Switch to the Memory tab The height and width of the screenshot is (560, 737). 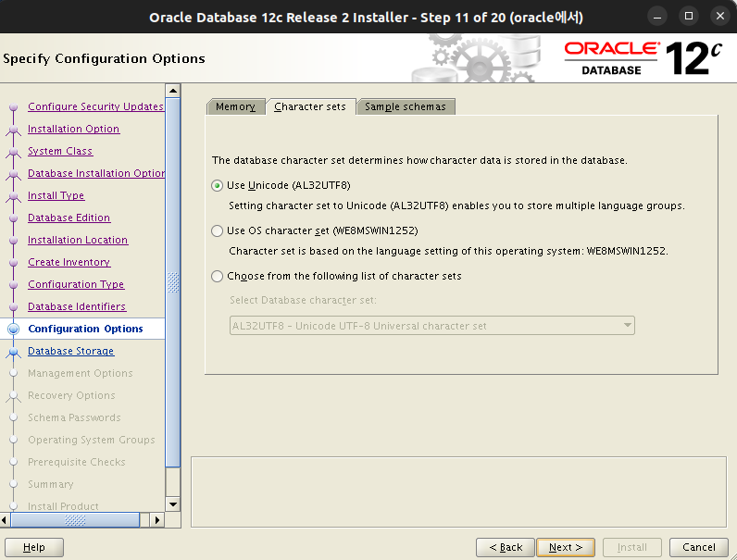[235, 106]
